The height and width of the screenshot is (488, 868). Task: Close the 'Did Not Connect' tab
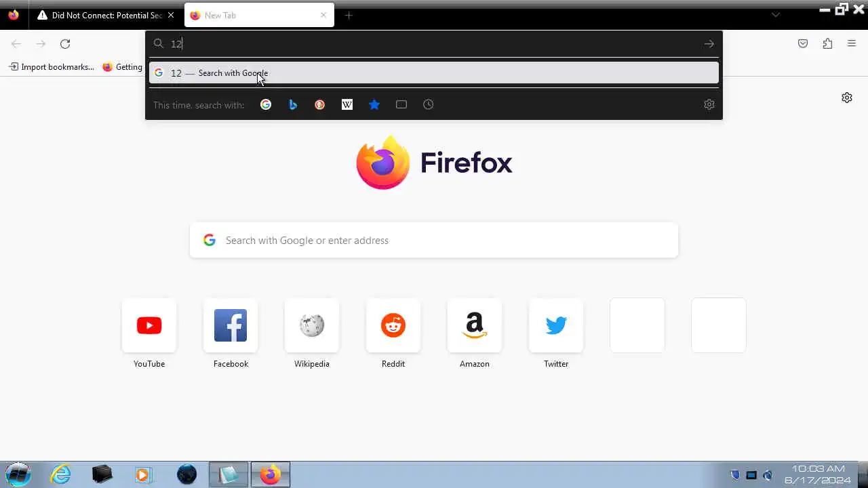tap(170, 15)
